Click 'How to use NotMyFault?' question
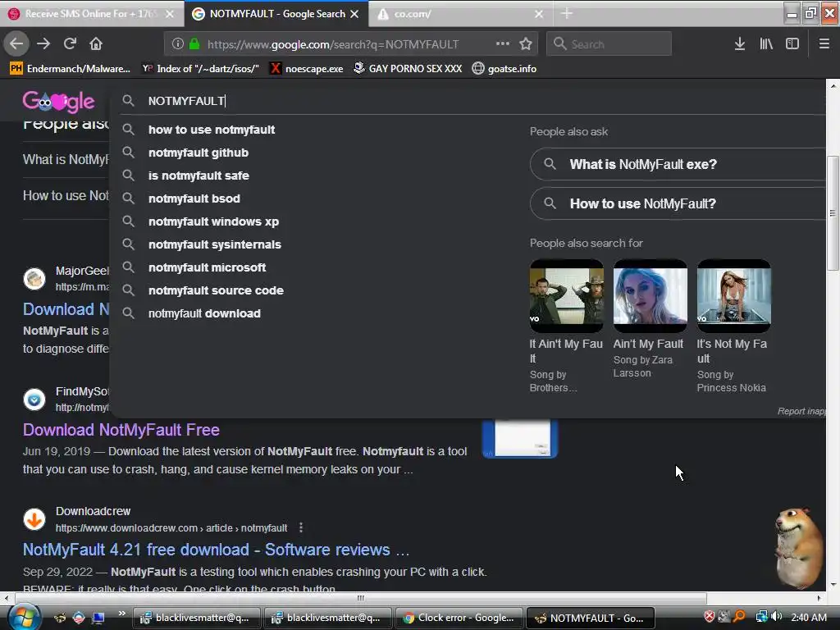The height and width of the screenshot is (630, 840). coord(678,203)
